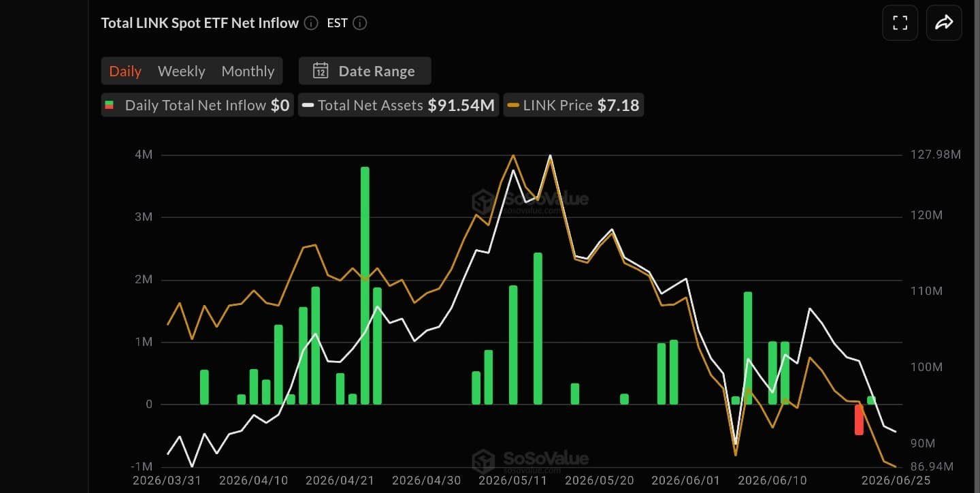Click the 2026/03/31 x-axis date label
This screenshot has height=493, width=980.
[167, 480]
